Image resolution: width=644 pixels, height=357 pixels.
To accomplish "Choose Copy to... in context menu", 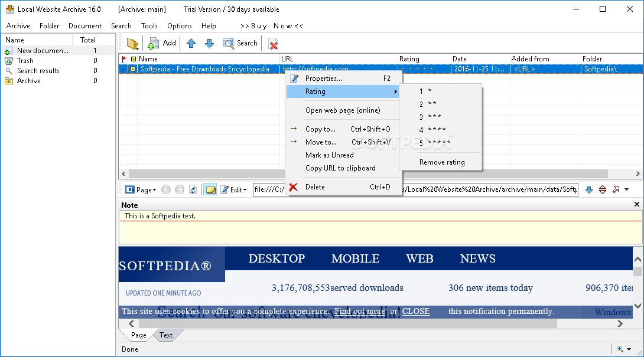I will pos(343,129).
